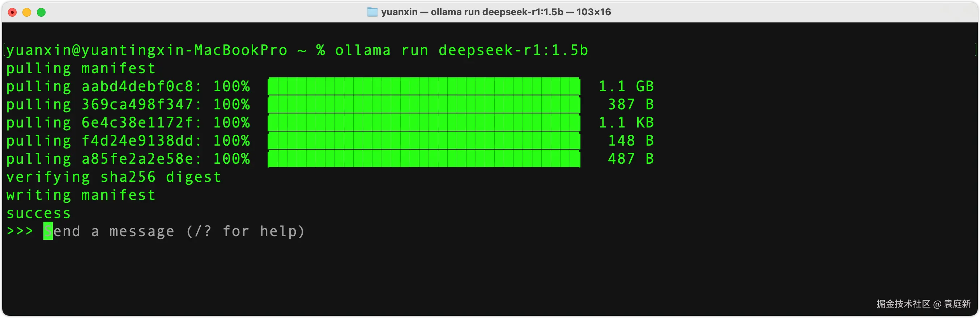Click the 'pulling f4d24e9138dd: 100%' text
The width and height of the screenshot is (980, 318).
128,141
